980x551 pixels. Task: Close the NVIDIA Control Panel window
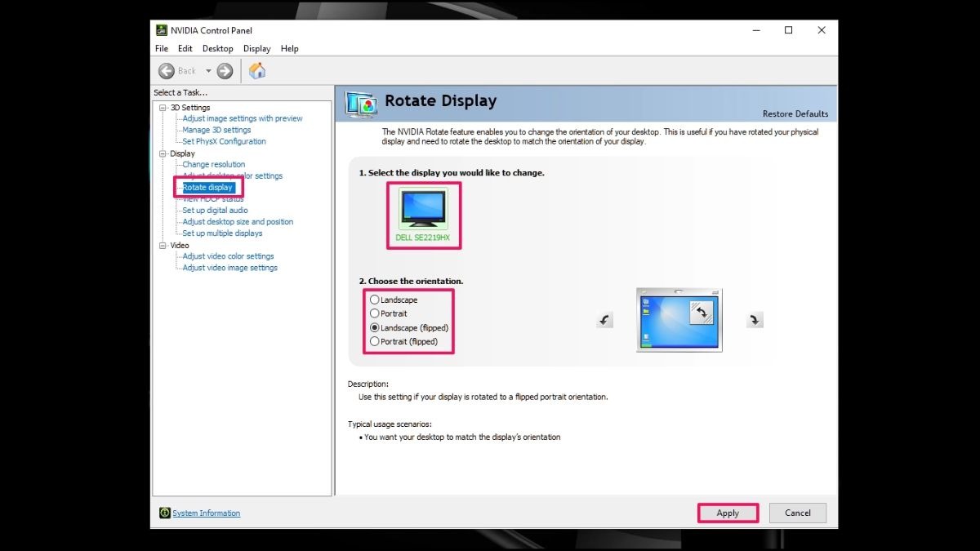click(x=822, y=30)
